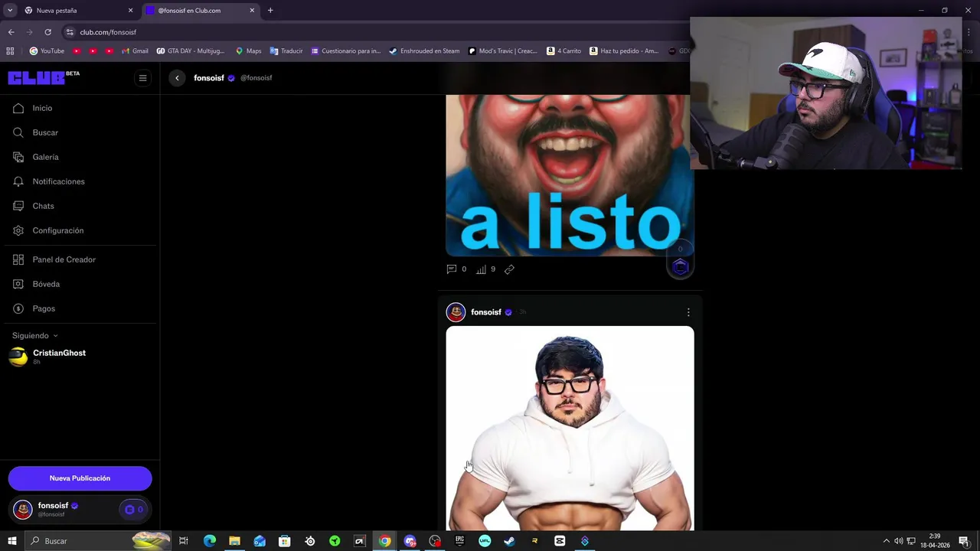The height and width of the screenshot is (551, 980).
Task: Open a new browser tab
Action: coord(270,11)
